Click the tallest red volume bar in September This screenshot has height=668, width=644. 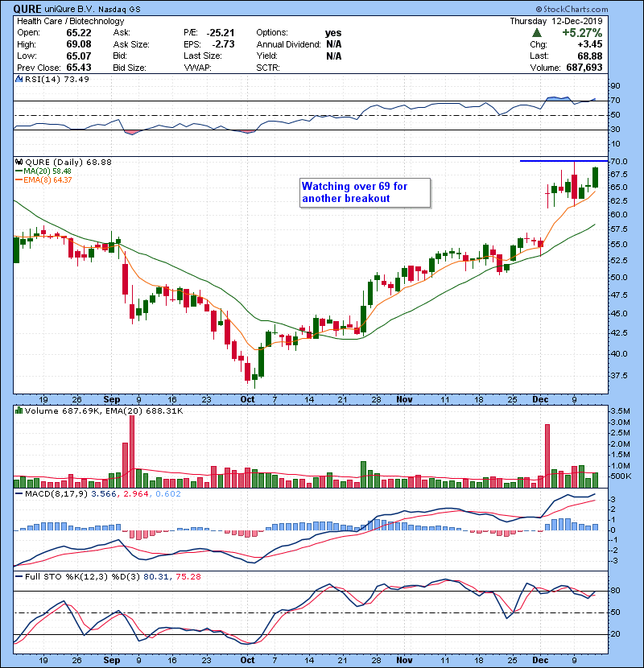click(132, 452)
